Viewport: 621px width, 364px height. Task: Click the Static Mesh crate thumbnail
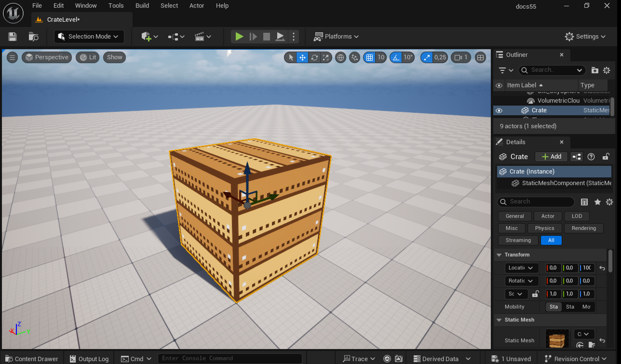pyautogui.click(x=557, y=338)
